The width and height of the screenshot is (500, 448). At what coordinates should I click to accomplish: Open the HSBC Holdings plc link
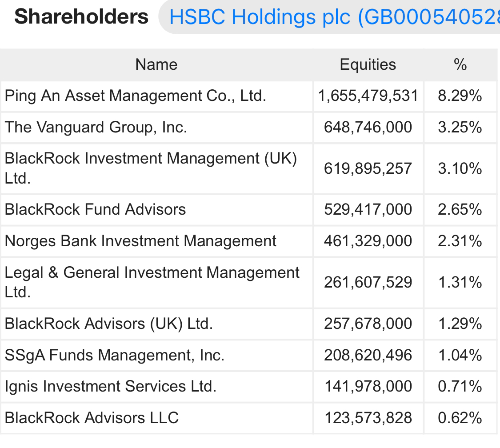(333, 17)
